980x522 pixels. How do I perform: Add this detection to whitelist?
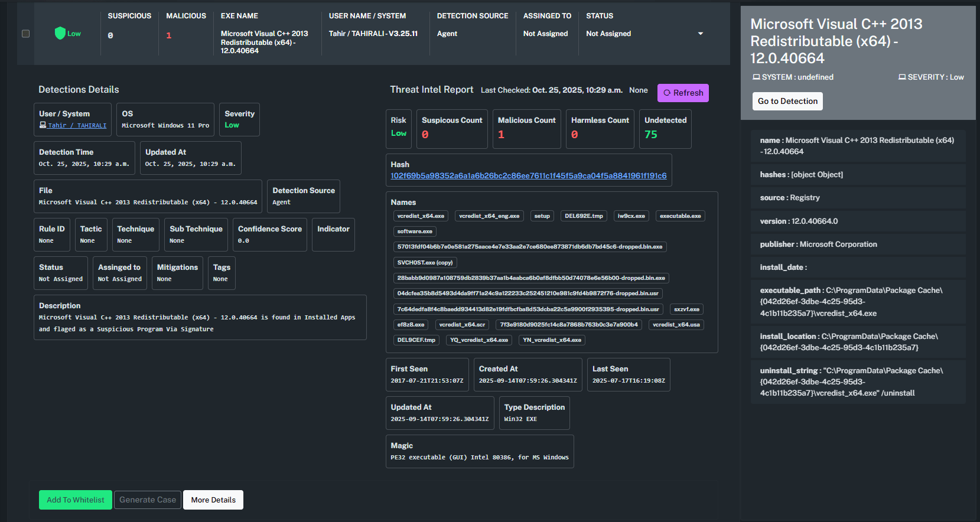tap(76, 500)
